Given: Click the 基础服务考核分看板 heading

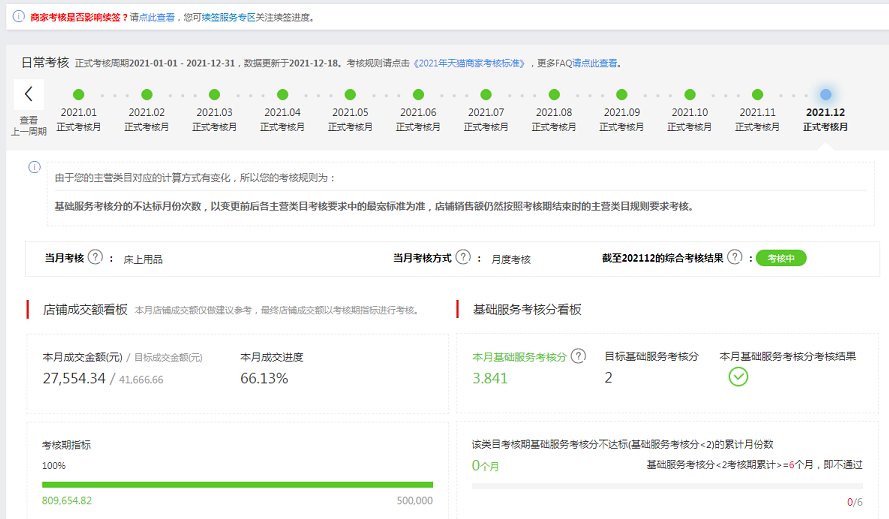Looking at the screenshot, I should 527,310.
